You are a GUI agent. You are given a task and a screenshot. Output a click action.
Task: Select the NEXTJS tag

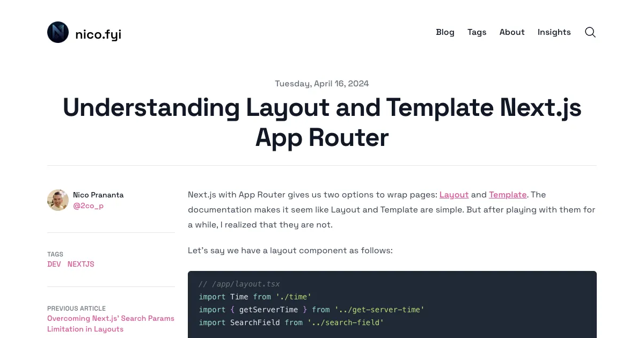coord(81,264)
